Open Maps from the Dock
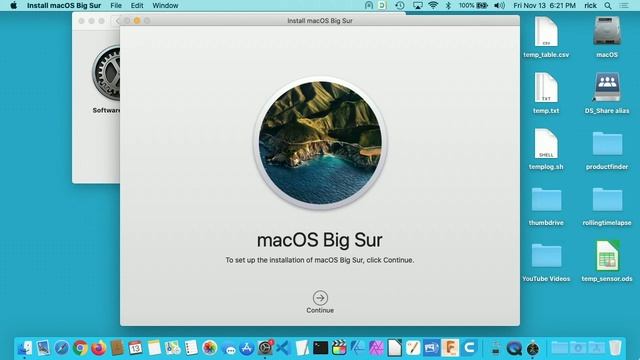The width and height of the screenshot is (640, 360). click(x=173, y=348)
